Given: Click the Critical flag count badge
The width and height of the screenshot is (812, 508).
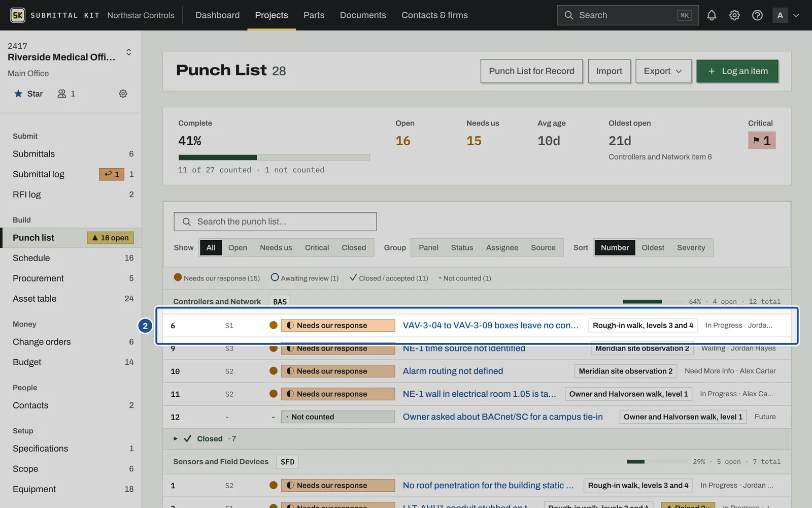Looking at the screenshot, I should (762, 141).
